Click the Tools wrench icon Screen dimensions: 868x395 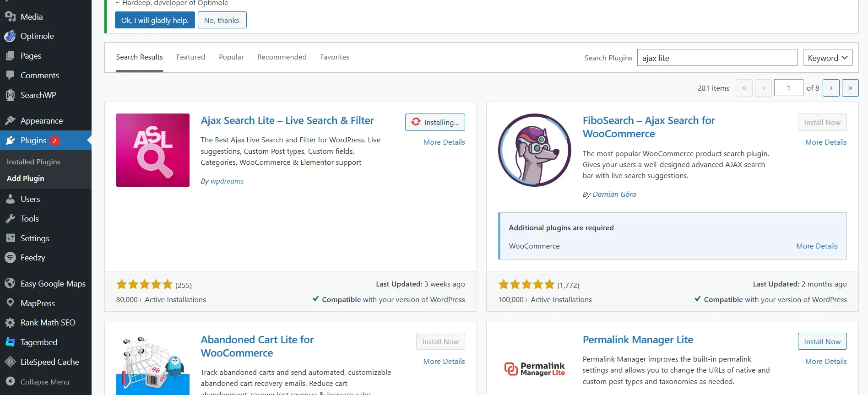10,219
